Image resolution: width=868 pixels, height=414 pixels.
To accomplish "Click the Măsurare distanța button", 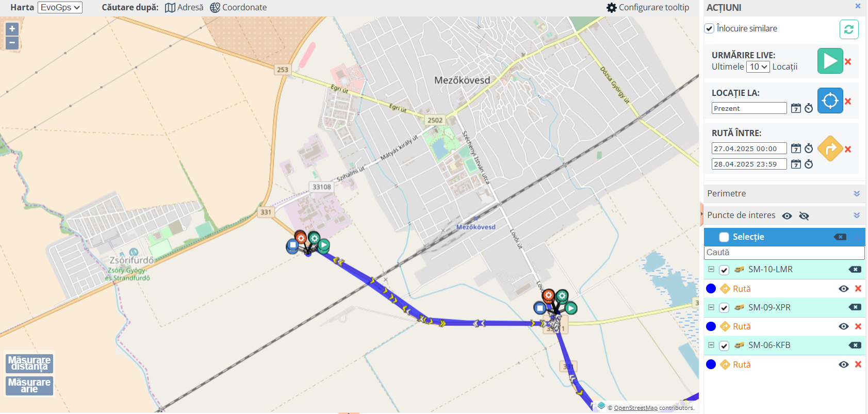I will point(29,363).
